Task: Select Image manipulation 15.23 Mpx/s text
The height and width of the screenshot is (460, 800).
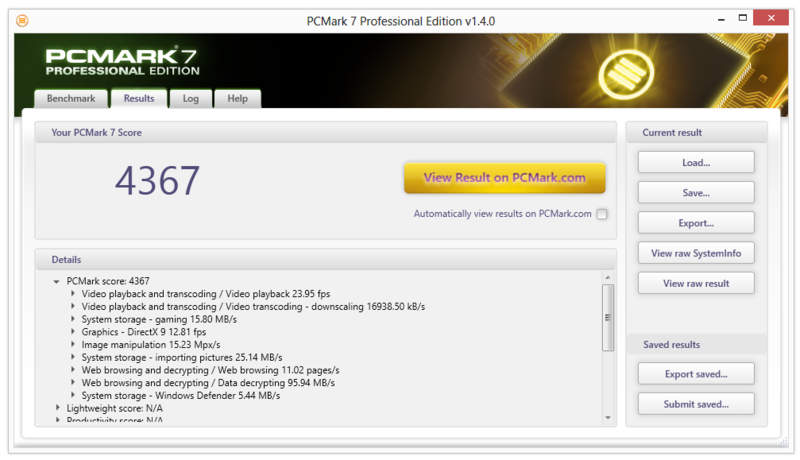Action: click(x=151, y=345)
